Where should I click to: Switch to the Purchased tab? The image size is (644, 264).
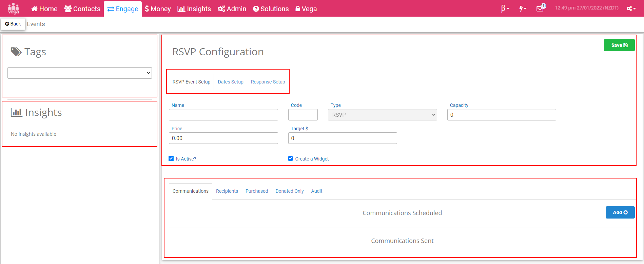tap(257, 191)
